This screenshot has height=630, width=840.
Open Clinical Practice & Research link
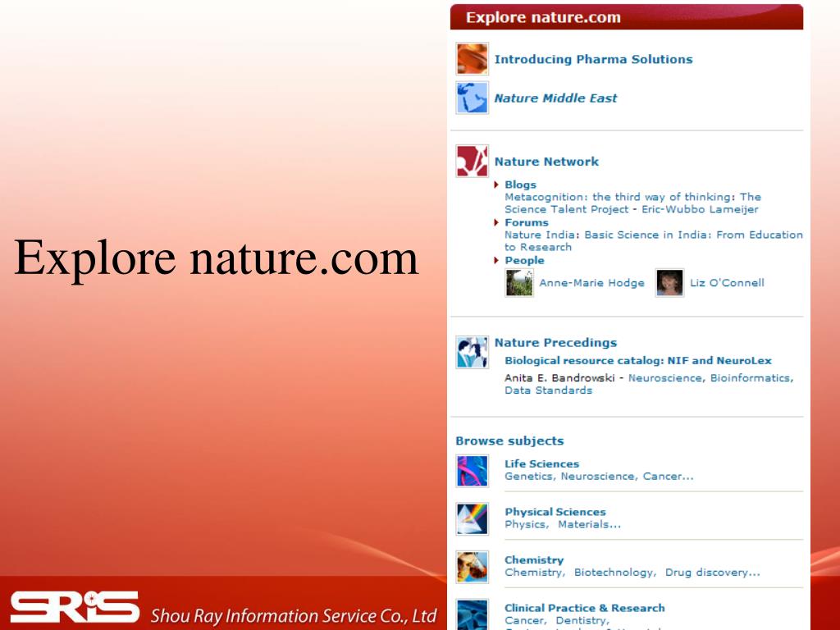click(584, 608)
